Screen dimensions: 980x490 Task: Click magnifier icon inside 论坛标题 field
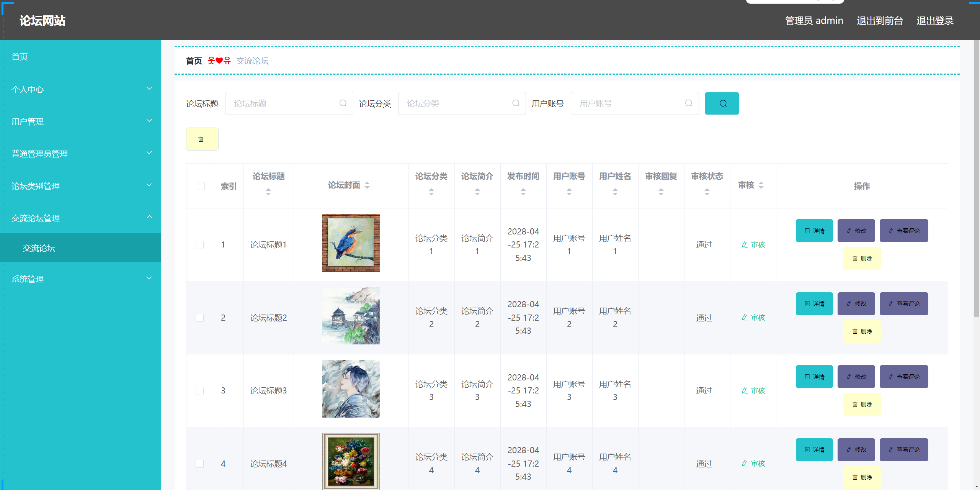(x=343, y=103)
